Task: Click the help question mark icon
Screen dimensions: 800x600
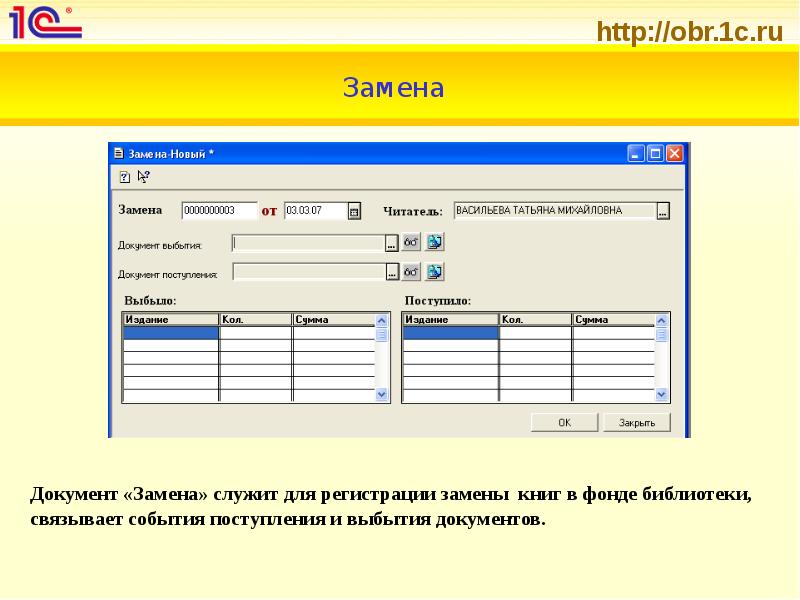Action: (x=125, y=177)
